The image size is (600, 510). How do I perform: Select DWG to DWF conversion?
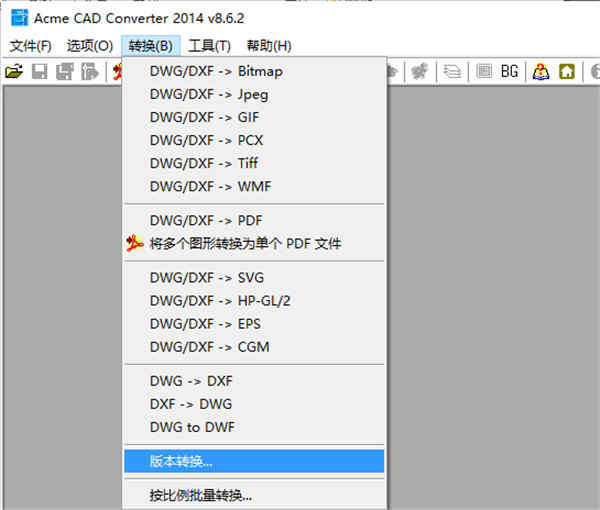pos(254,427)
